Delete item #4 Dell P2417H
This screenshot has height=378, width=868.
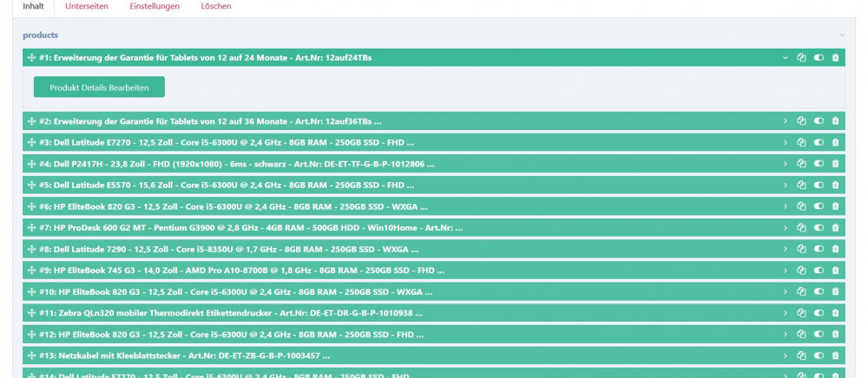[x=835, y=164]
